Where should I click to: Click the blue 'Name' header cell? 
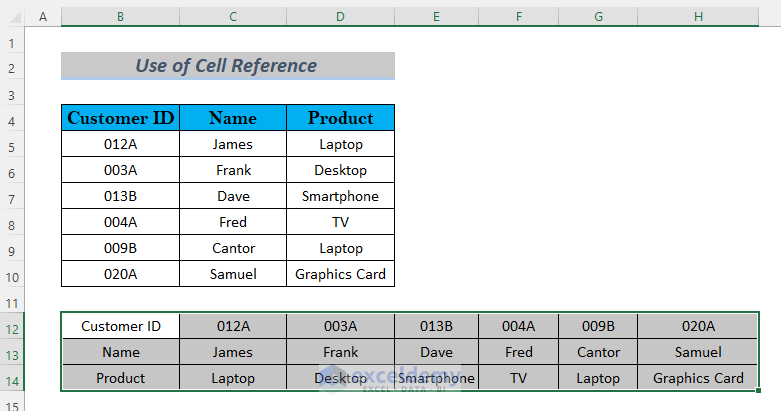point(233,118)
